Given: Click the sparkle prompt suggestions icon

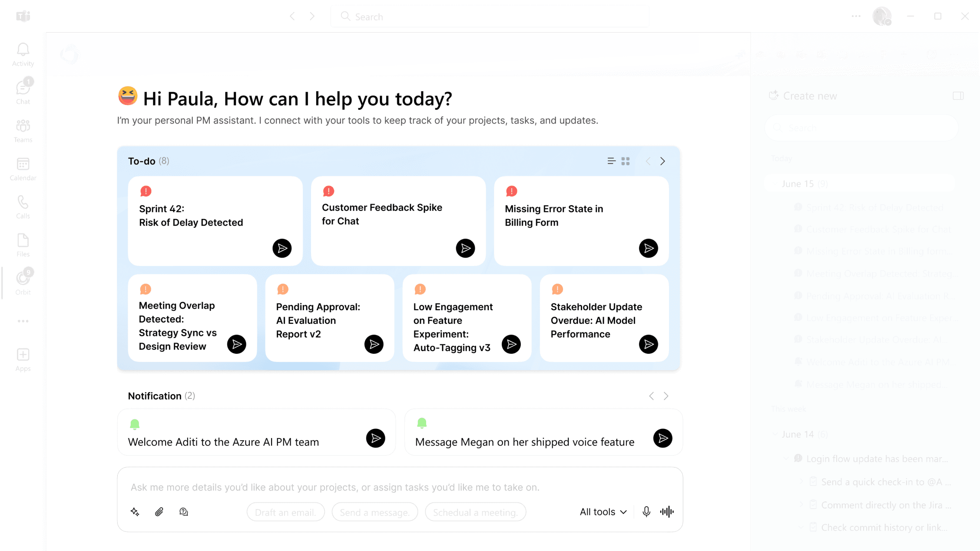Looking at the screenshot, I should click(135, 511).
